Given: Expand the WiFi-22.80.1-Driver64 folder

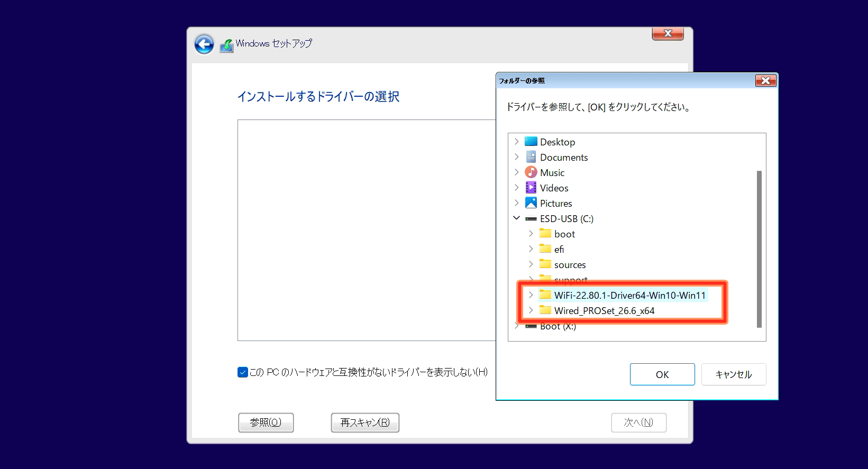Looking at the screenshot, I should coord(531,295).
